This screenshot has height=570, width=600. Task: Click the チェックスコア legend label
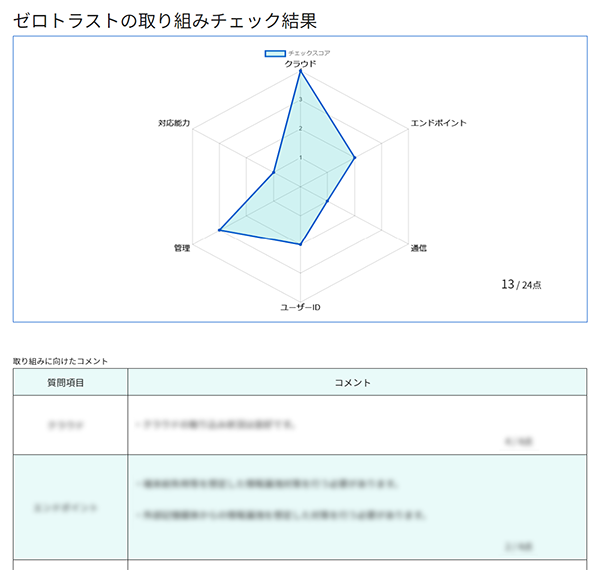pos(309,54)
